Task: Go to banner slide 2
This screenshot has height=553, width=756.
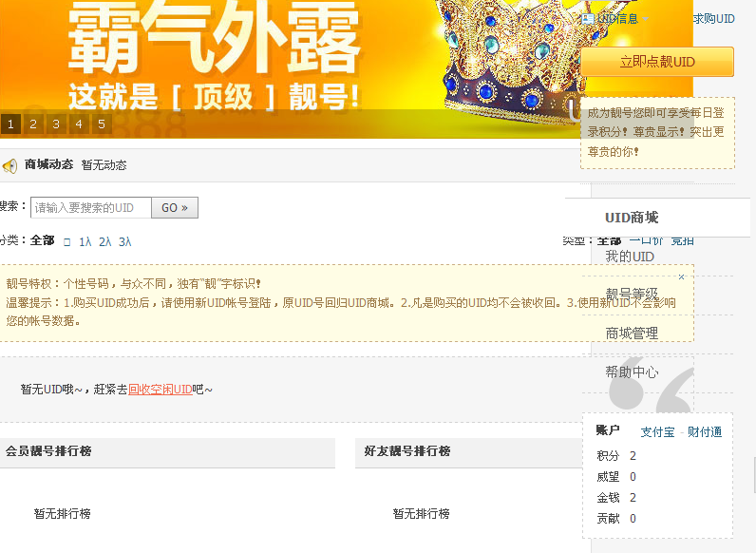Action: [x=33, y=124]
